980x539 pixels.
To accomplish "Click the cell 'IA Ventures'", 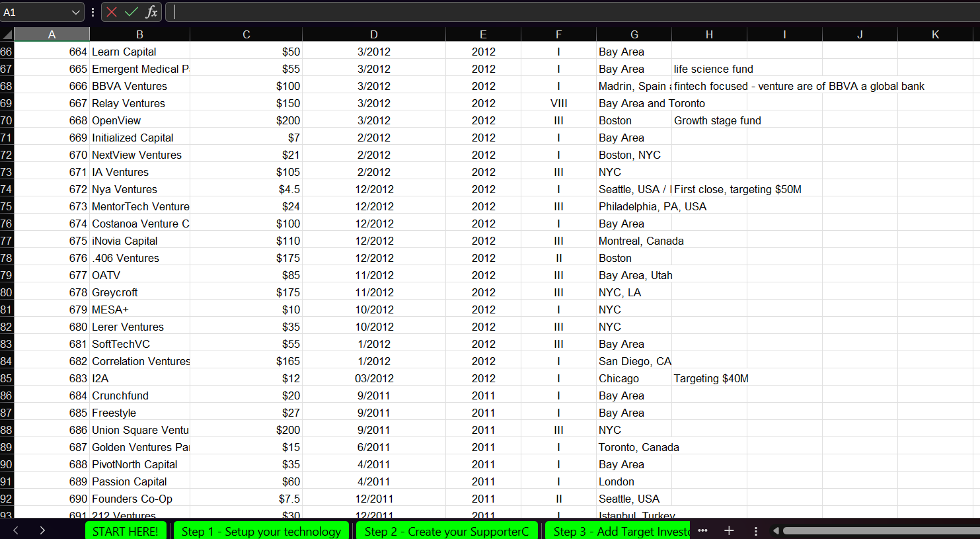I will pos(139,172).
